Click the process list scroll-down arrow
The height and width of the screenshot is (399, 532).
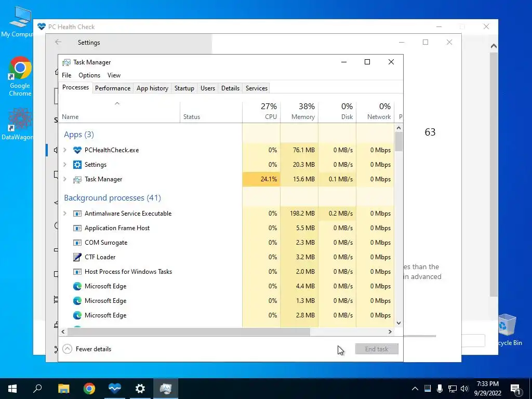[398, 323]
